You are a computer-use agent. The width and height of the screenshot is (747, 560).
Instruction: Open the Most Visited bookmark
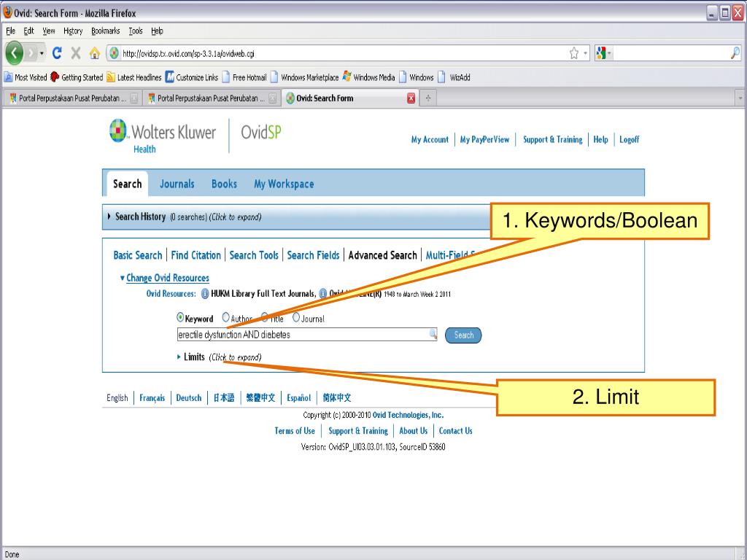click(x=26, y=77)
